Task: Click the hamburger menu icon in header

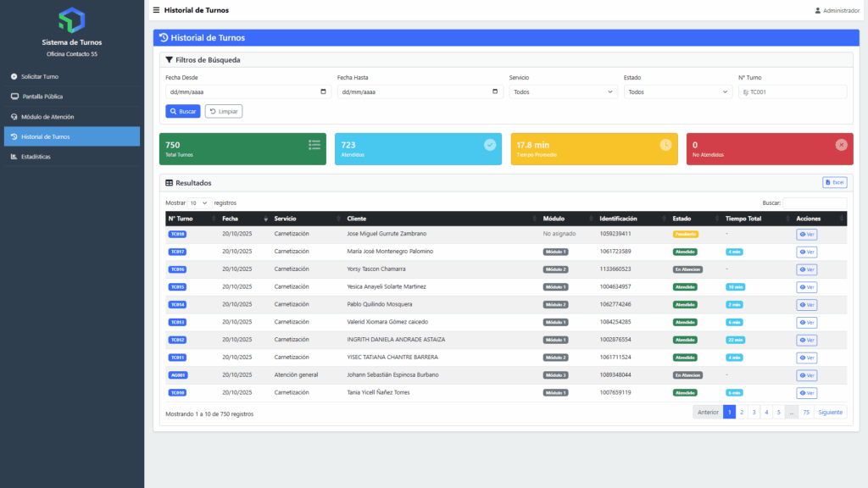Action: click(x=155, y=10)
